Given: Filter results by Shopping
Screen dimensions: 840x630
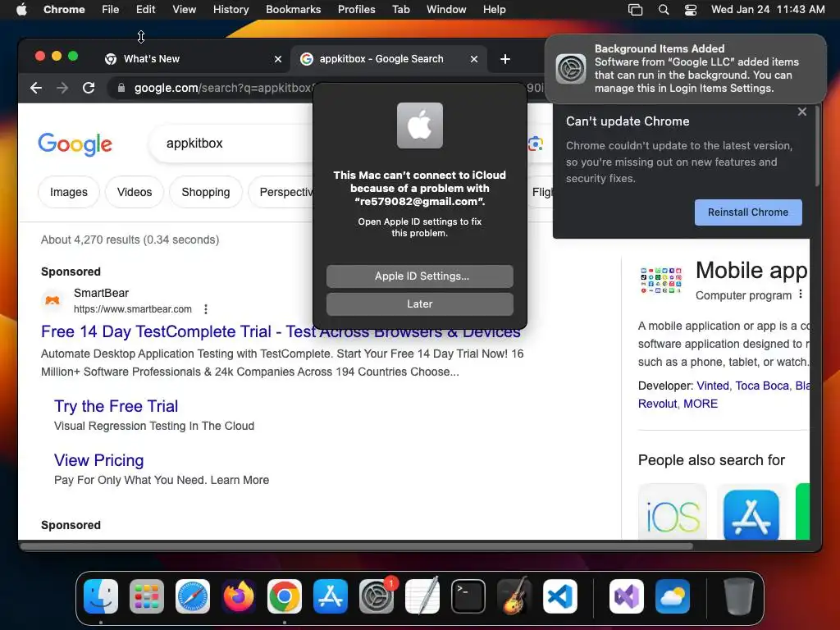Looking at the screenshot, I should (x=206, y=192).
